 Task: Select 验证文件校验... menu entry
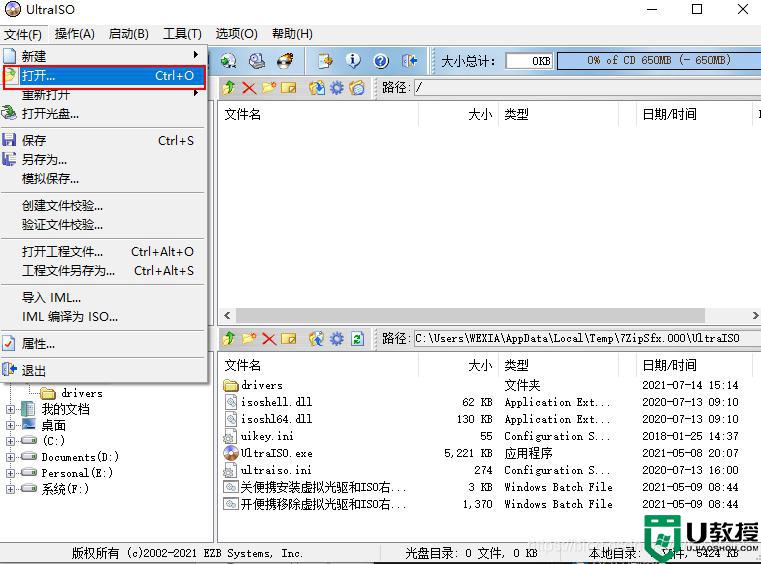(102, 225)
